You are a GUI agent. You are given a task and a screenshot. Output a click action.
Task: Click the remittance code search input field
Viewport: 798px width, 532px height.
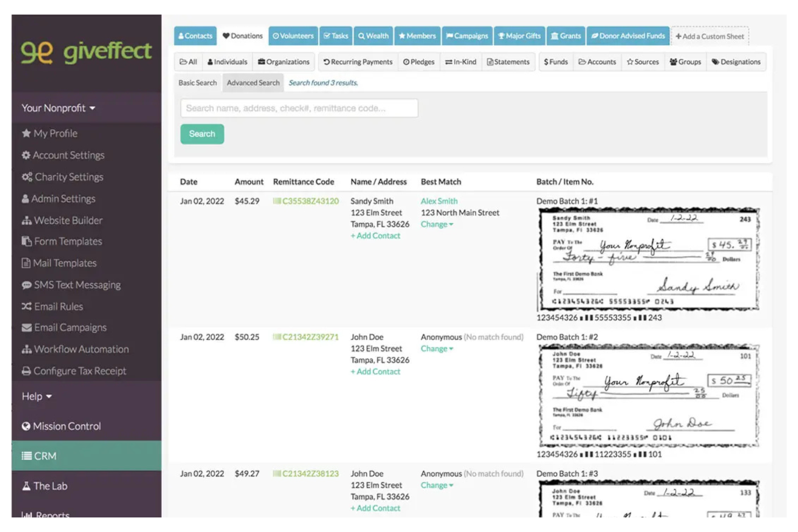pos(298,108)
